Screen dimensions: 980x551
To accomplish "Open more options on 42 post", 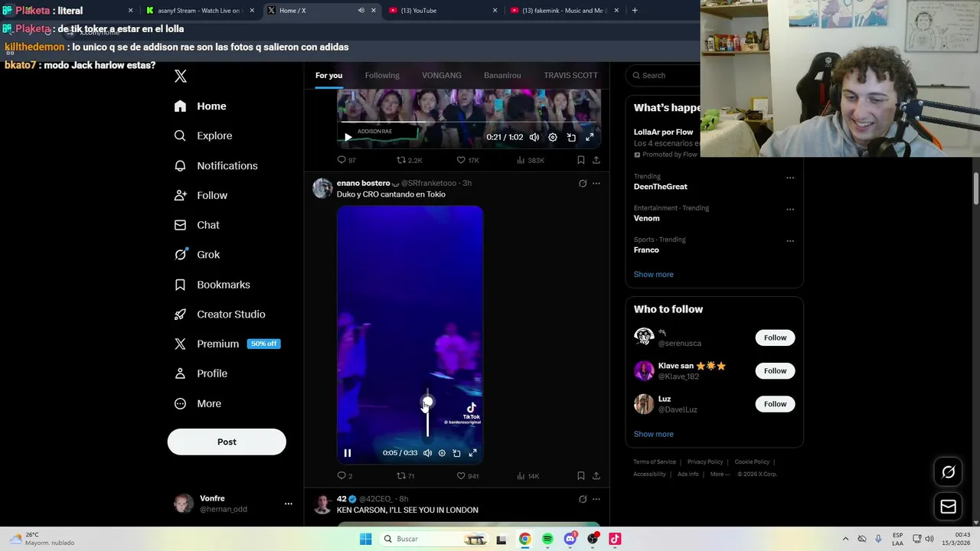I will [x=596, y=499].
